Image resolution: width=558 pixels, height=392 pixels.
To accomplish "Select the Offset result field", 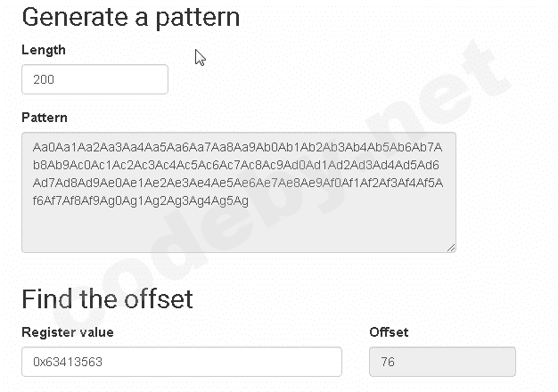I will coord(441,362).
